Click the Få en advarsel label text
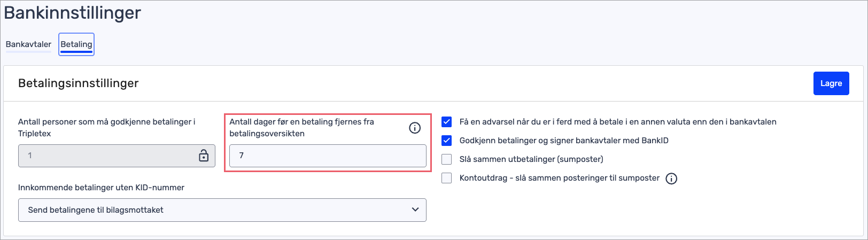The height and width of the screenshot is (240, 868). tap(617, 122)
